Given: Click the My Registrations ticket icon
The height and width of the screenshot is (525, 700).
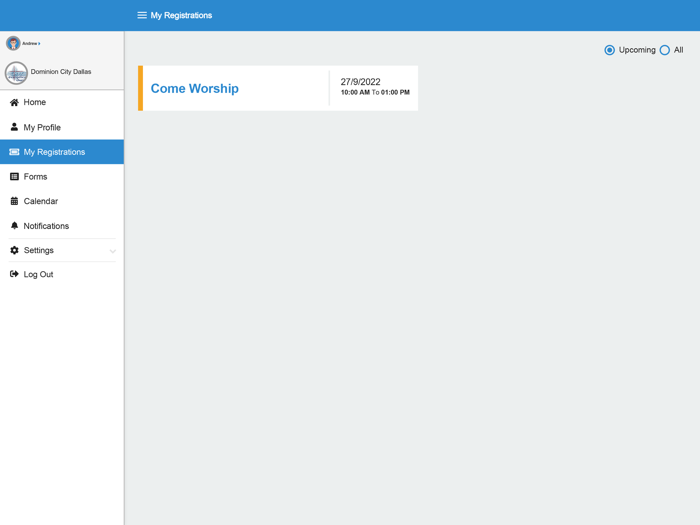Looking at the screenshot, I should pyautogui.click(x=14, y=152).
